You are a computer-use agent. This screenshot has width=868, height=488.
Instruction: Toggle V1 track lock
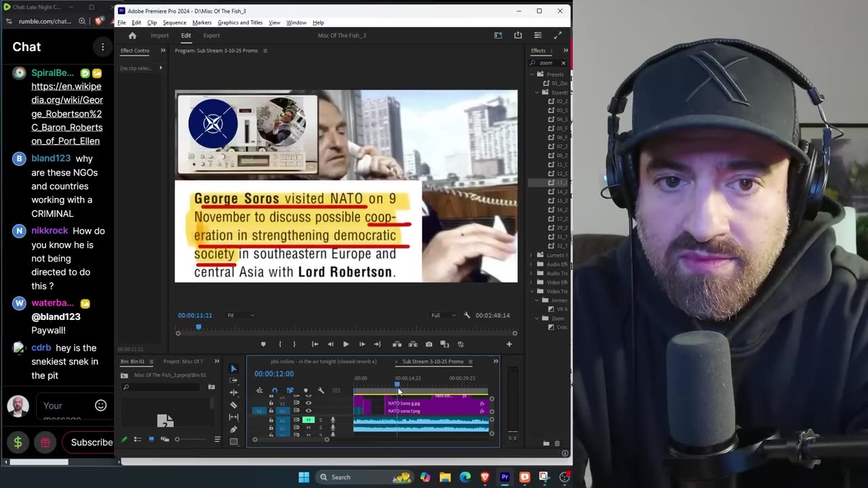point(271,411)
